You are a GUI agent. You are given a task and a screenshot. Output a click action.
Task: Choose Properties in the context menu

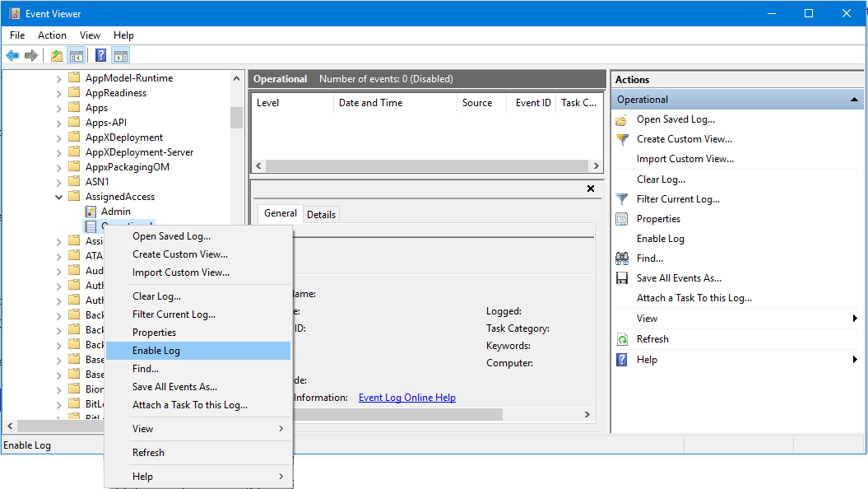(x=198, y=333)
